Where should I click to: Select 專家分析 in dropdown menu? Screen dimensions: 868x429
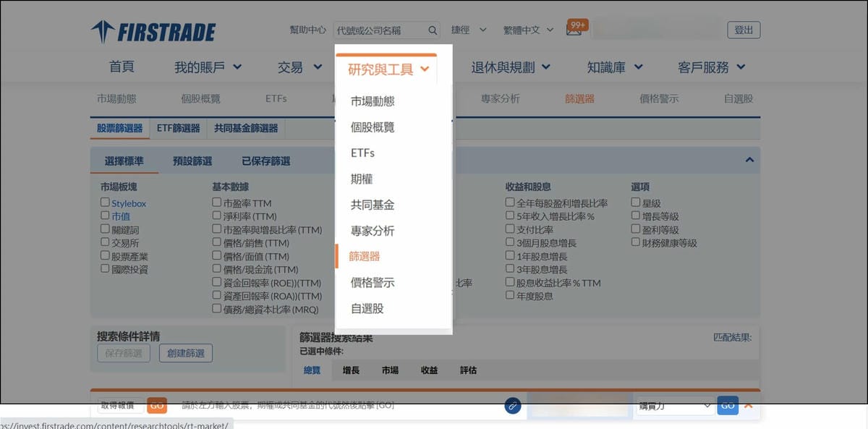[373, 231]
